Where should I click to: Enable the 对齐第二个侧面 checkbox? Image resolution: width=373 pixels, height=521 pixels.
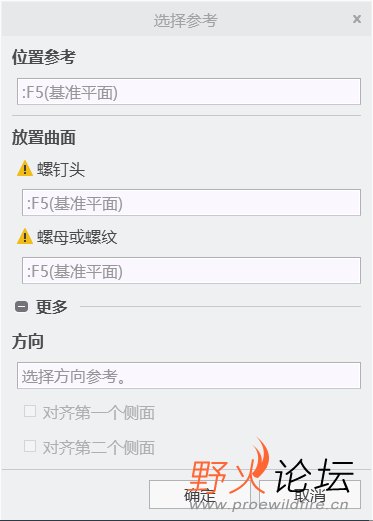[30, 446]
